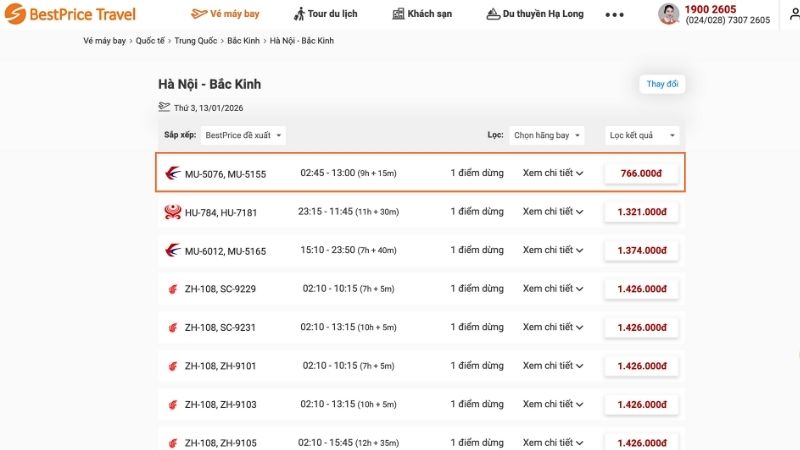
Task: Click the airline logo for MU-5076, MU-5155
Action: click(173, 173)
